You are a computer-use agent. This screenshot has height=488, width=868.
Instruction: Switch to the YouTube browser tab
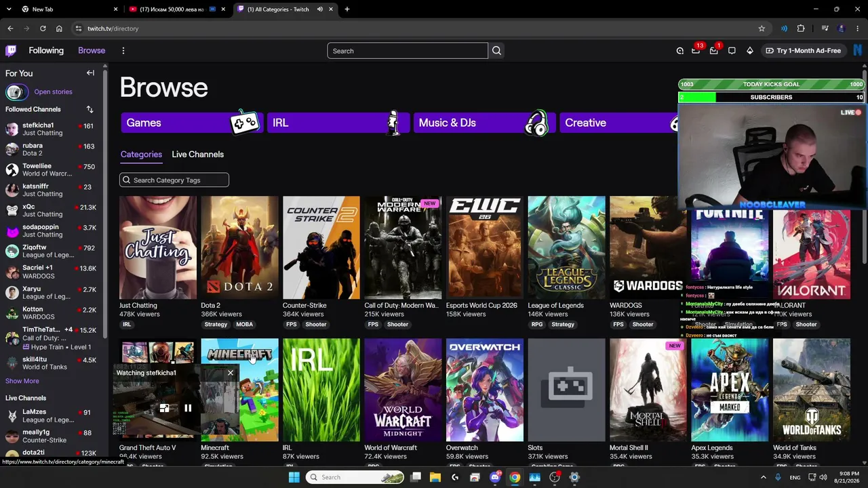pyautogui.click(x=178, y=9)
